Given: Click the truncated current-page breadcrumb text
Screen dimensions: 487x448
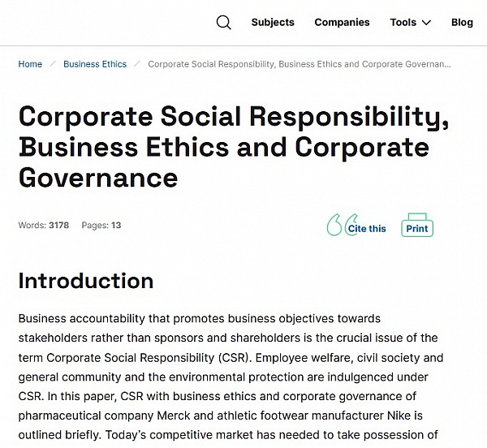Looking at the screenshot, I should [x=300, y=64].
